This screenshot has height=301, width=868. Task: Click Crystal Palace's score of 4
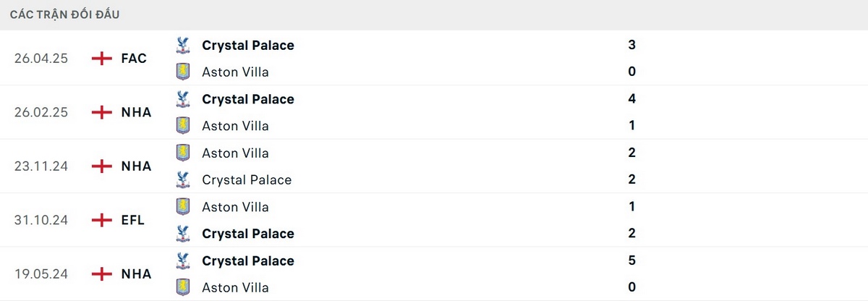[x=632, y=99]
